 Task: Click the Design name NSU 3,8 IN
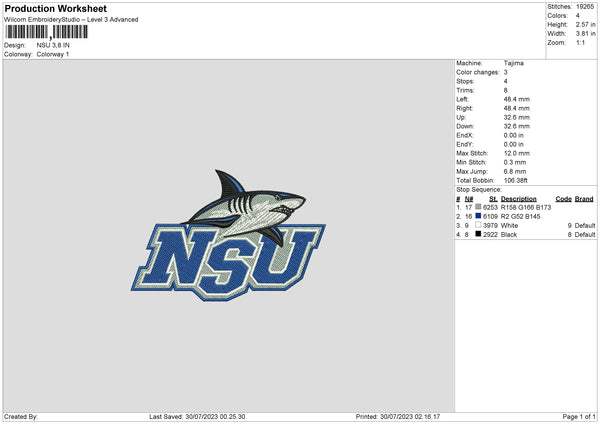pos(55,45)
